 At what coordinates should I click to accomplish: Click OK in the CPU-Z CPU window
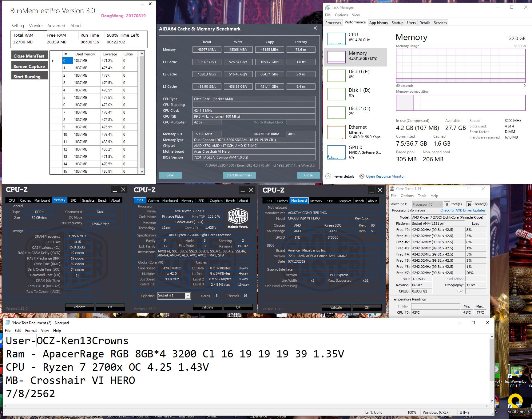238,307
